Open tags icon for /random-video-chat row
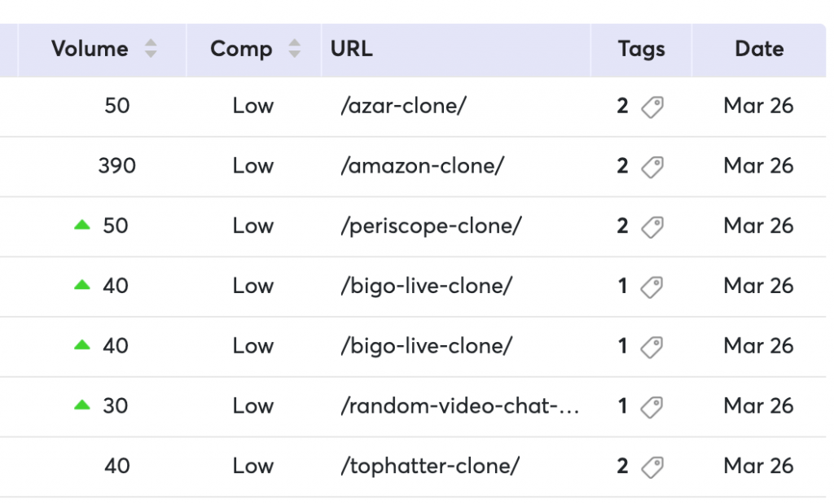 tap(652, 407)
